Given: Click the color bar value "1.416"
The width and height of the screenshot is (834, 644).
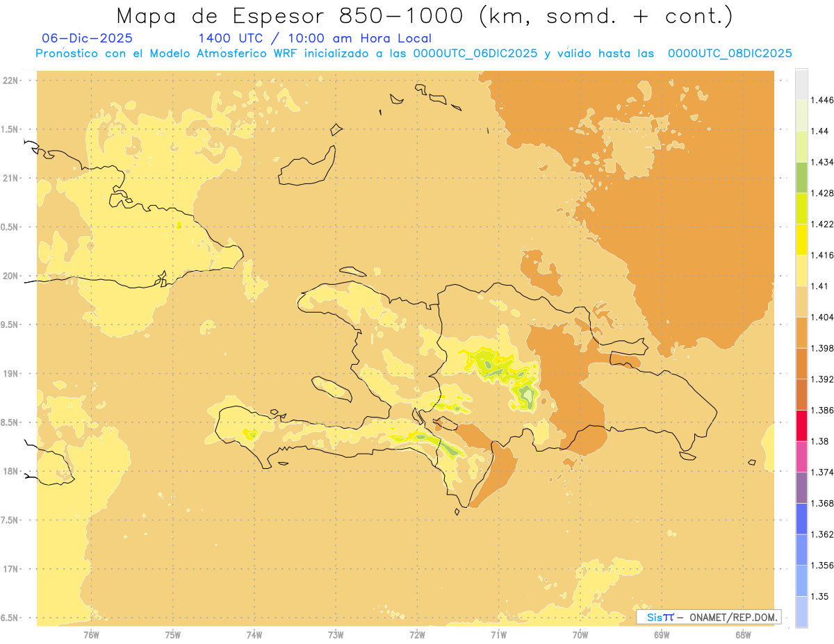Looking at the screenshot, I should click(822, 255).
